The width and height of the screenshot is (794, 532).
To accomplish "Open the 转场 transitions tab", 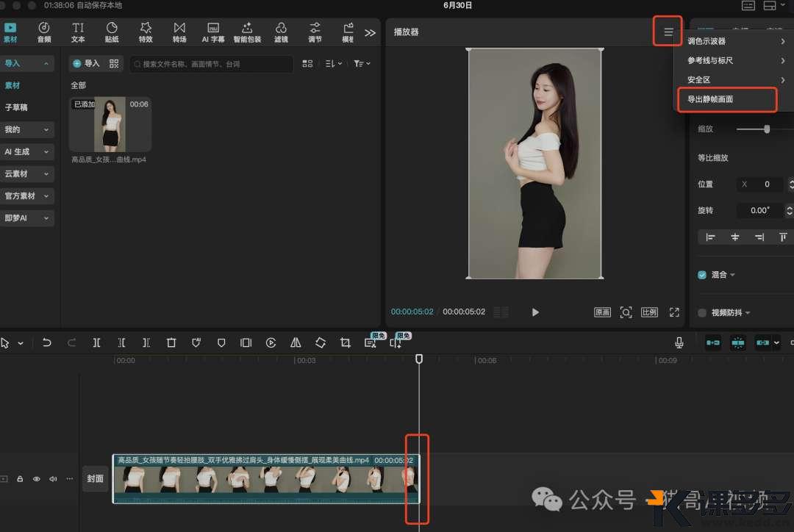I will coord(180,32).
